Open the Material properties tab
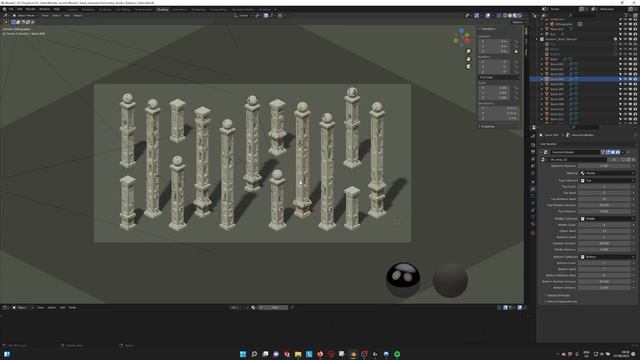 coord(533,224)
